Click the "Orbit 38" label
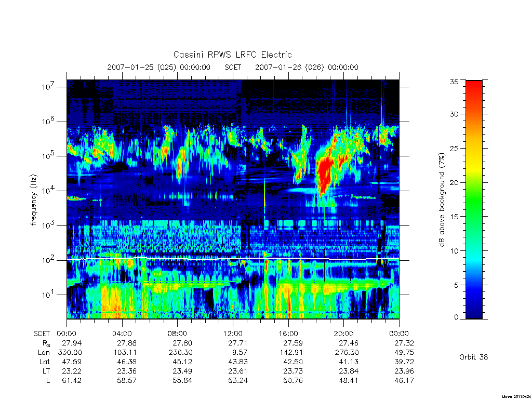 [474, 357]
